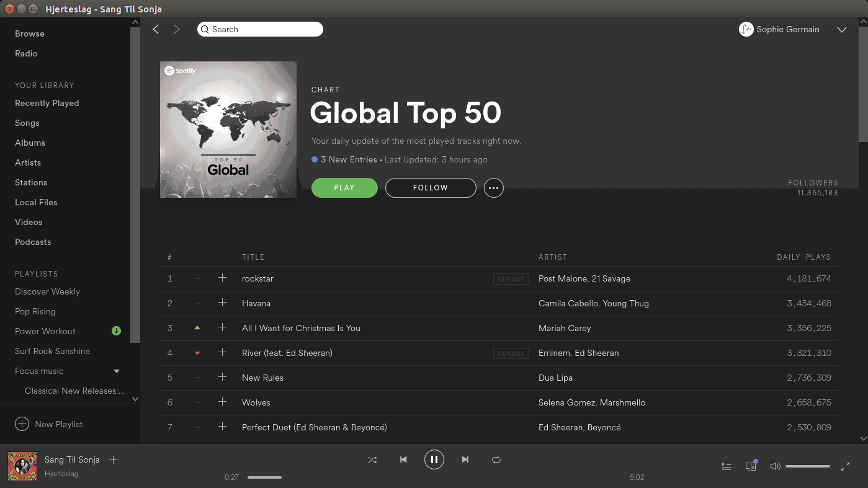Open artist Eminem
The width and height of the screenshot is (868, 488).
pos(554,353)
